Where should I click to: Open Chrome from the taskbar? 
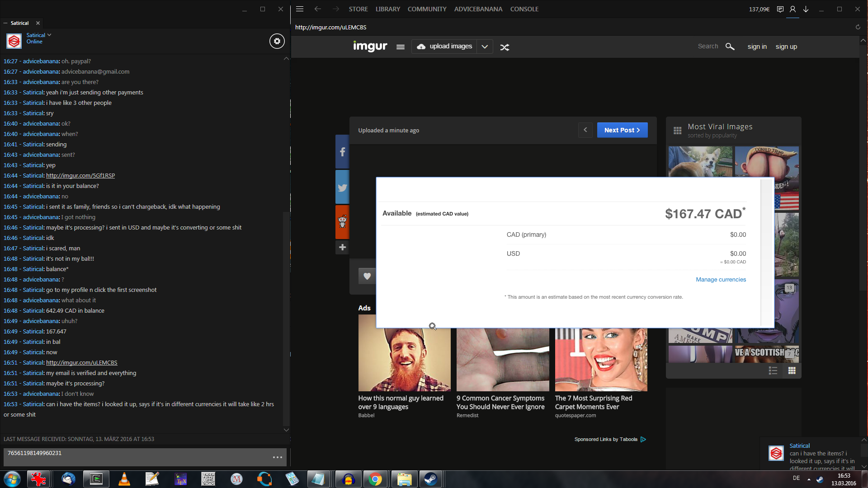[x=375, y=479]
